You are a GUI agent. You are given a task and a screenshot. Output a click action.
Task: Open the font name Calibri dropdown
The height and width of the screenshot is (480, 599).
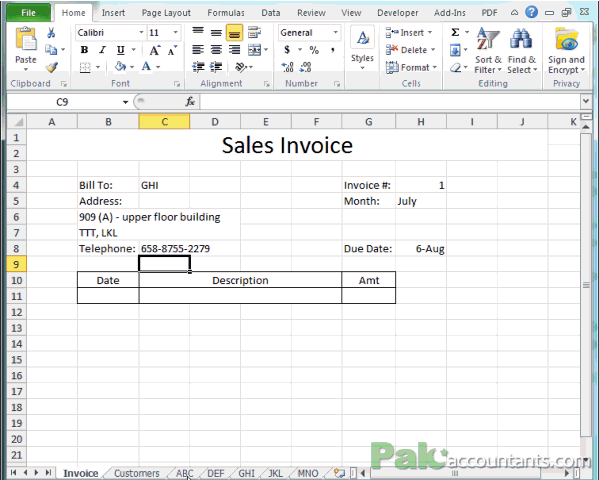point(141,32)
